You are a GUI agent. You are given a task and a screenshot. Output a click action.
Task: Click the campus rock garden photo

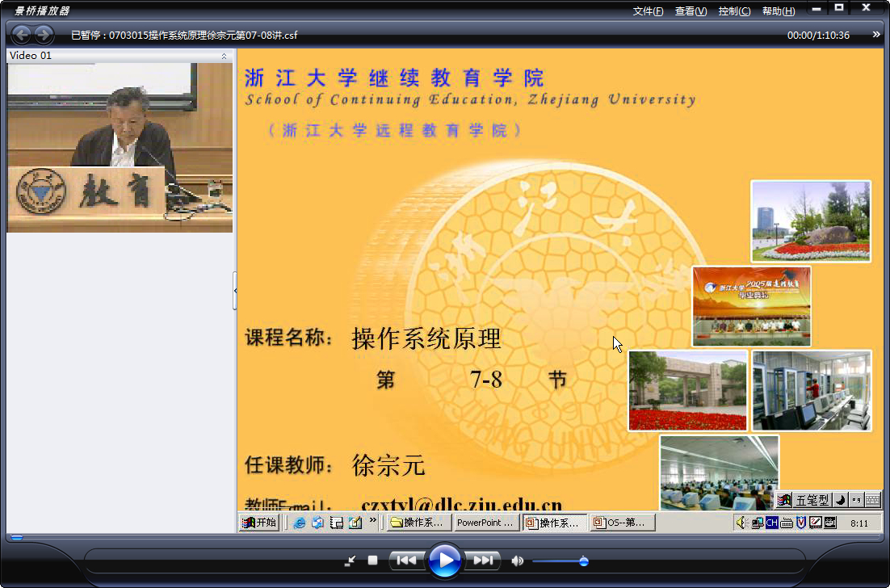coord(811,221)
